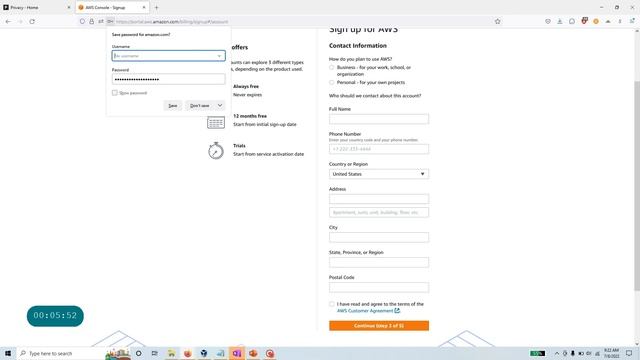Open Task View on the taskbar
Viewport: 640px width, 360px height.
(155, 353)
